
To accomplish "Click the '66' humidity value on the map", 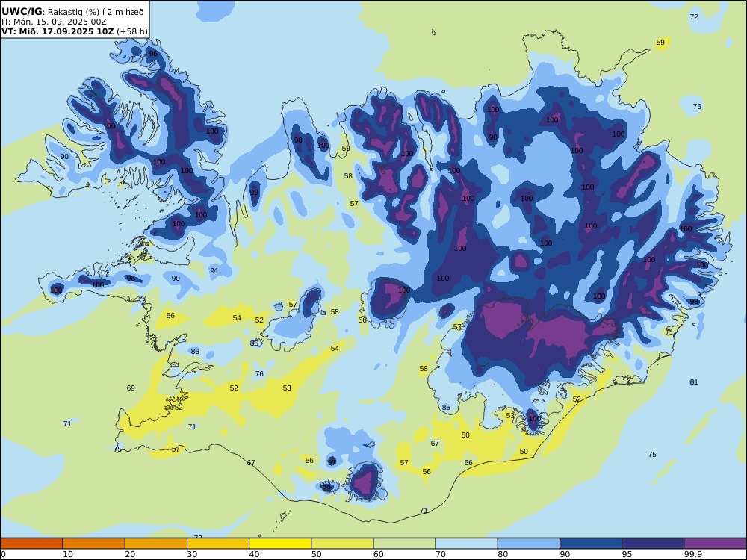I will pyautogui.click(x=468, y=462).
